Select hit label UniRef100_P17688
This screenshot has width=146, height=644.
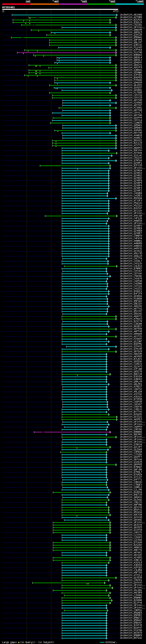(x=131, y=93)
